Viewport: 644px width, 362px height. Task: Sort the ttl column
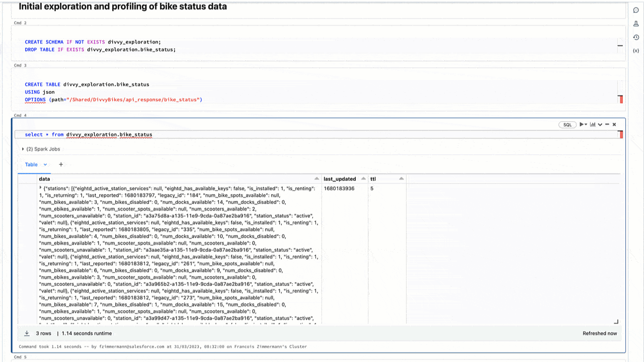point(401,178)
